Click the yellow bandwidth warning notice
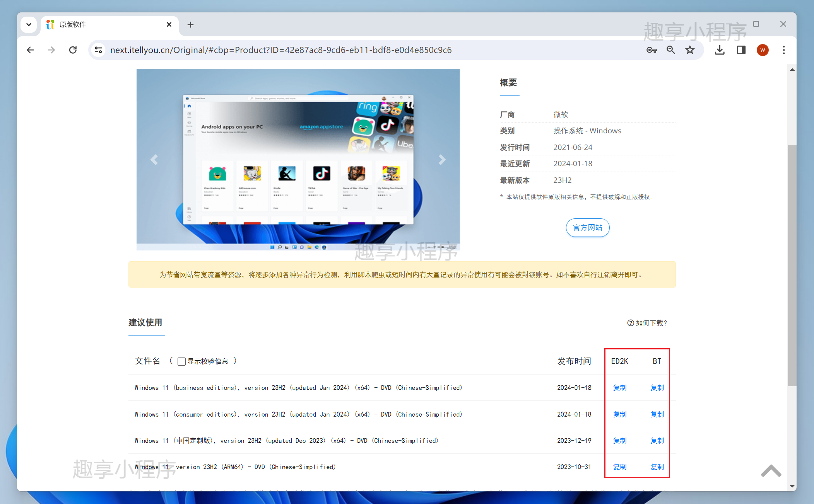 402,274
